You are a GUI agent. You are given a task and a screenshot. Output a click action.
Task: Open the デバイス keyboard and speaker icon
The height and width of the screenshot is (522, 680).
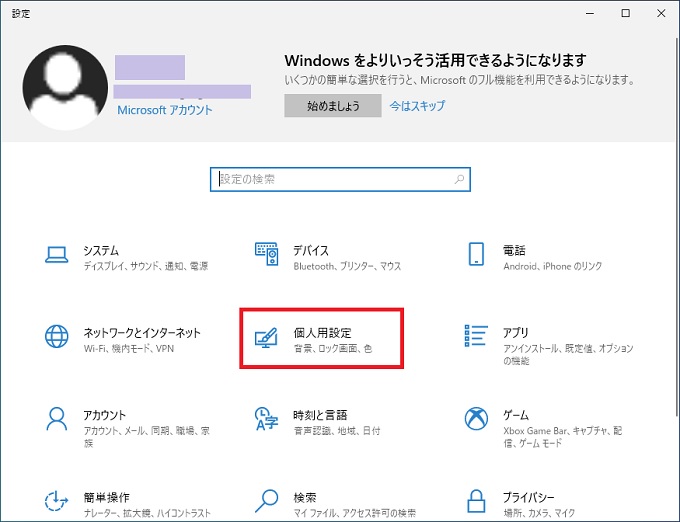[266, 254]
